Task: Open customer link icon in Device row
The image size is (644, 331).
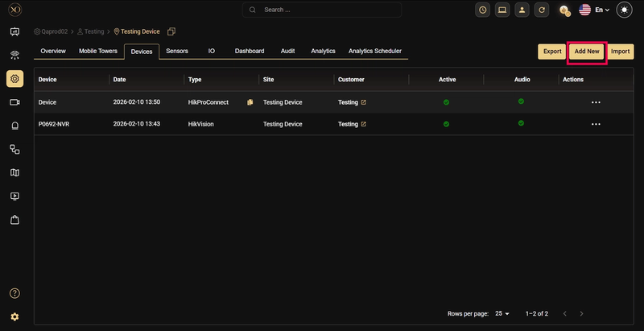Action: (x=363, y=102)
